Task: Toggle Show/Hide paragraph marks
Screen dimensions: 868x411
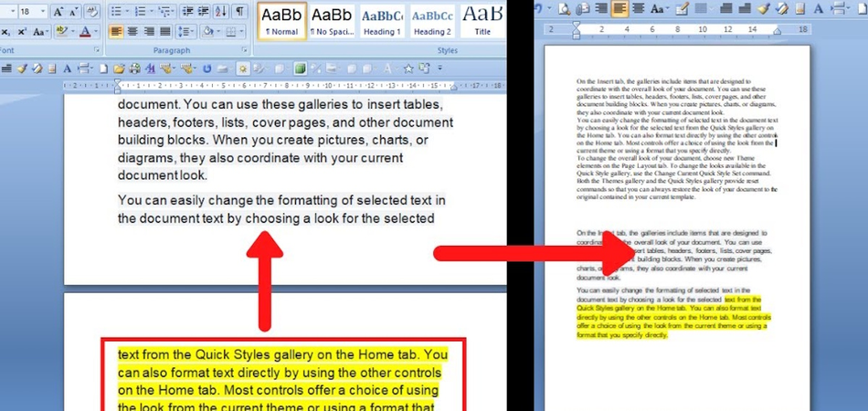Action: 239,11
